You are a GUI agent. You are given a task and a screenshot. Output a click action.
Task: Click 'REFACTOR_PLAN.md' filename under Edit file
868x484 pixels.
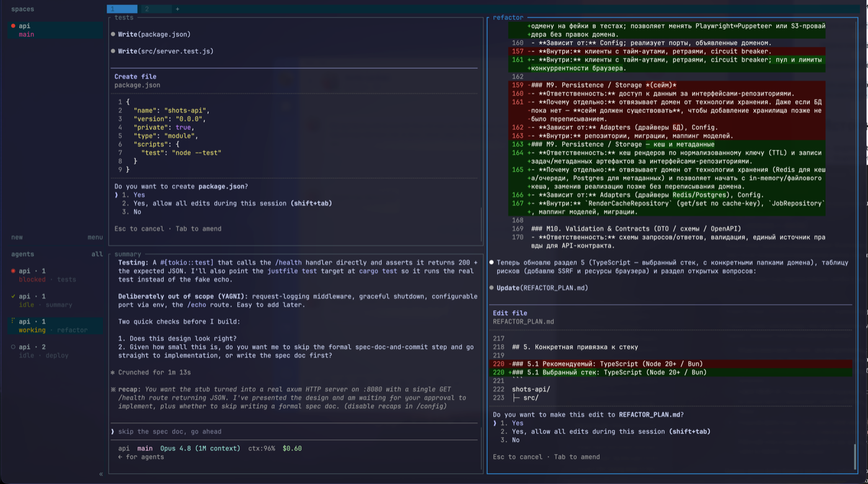coord(523,322)
